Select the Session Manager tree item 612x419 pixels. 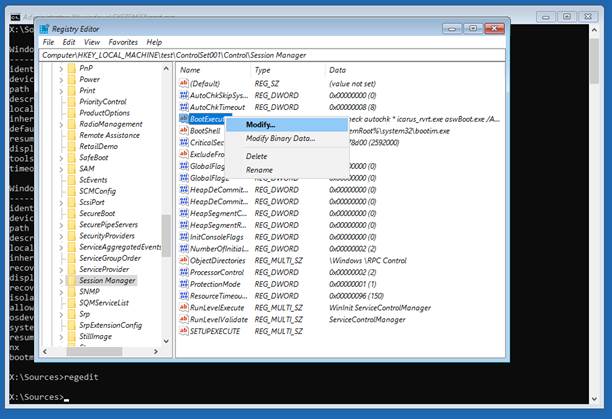click(x=107, y=281)
